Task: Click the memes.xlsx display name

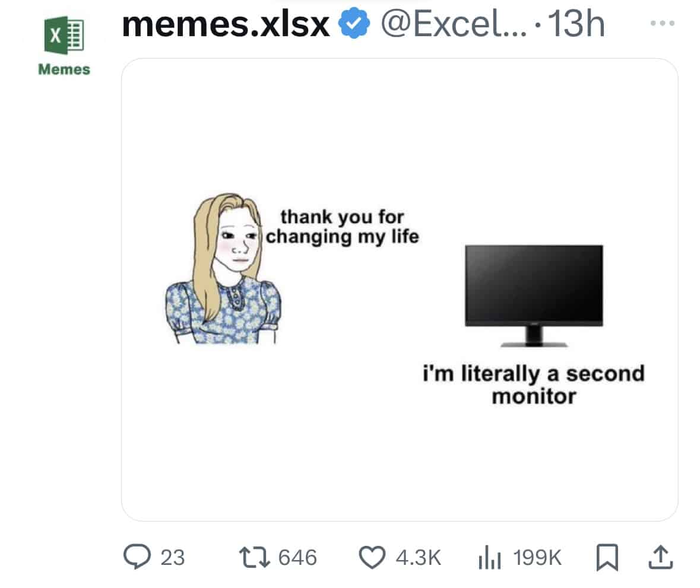Action: 226,25
